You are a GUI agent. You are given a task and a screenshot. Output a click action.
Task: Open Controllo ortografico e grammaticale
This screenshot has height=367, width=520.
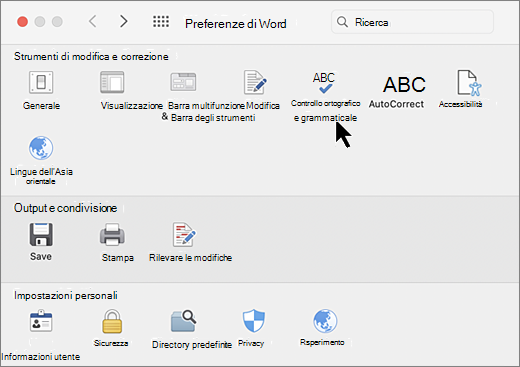click(x=324, y=83)
